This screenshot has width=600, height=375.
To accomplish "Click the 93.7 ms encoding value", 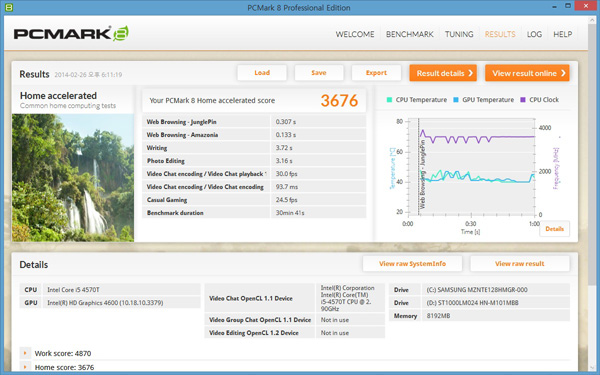I will click(287, 187).
